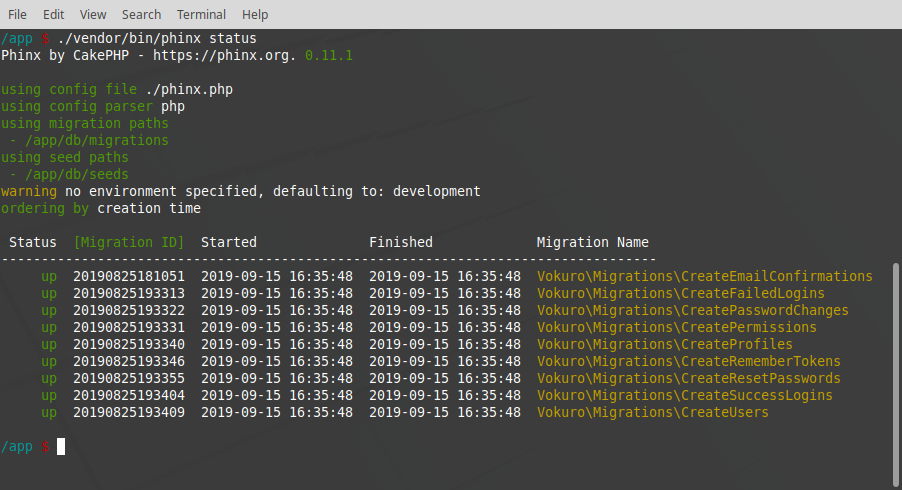Open the View menu

point(93,14)
